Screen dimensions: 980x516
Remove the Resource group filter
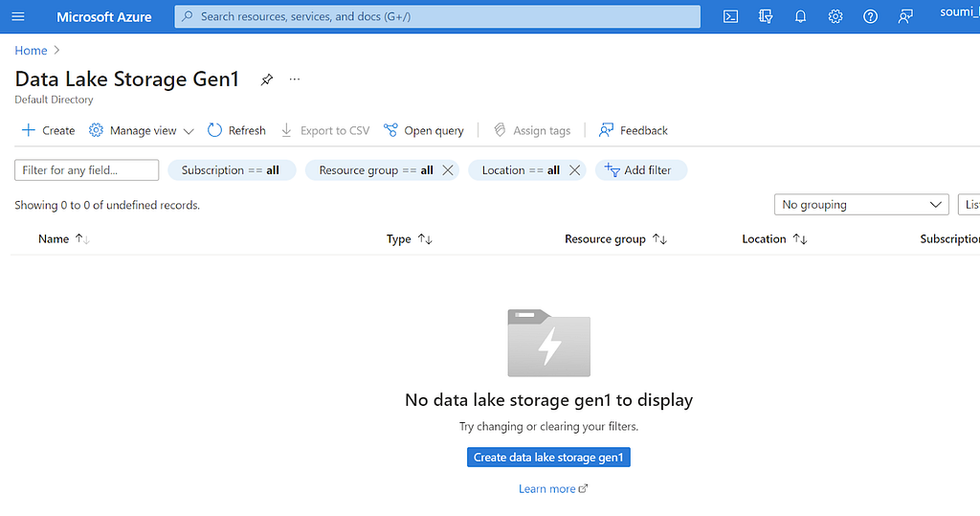coord(448,170)
